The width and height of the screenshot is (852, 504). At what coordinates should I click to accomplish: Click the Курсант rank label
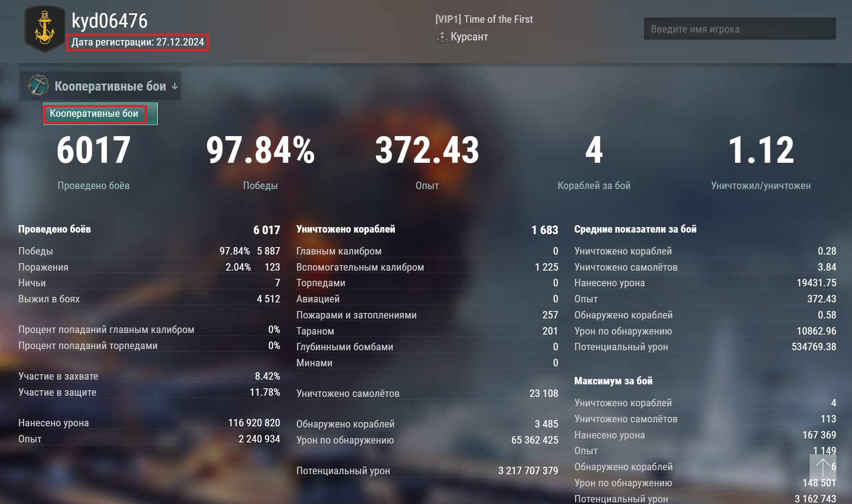tap(469, 37)
